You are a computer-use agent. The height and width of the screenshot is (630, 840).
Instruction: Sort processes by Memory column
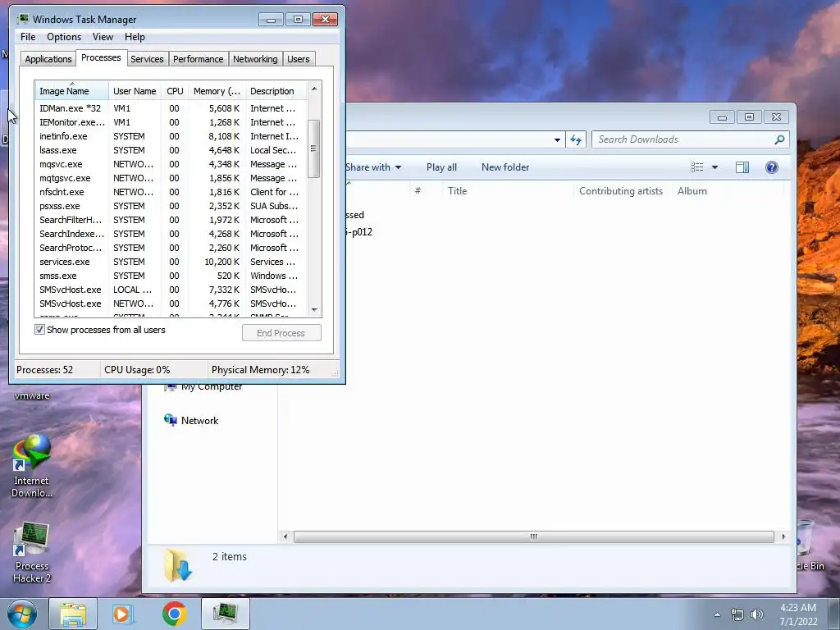click(x=217, y=90)
